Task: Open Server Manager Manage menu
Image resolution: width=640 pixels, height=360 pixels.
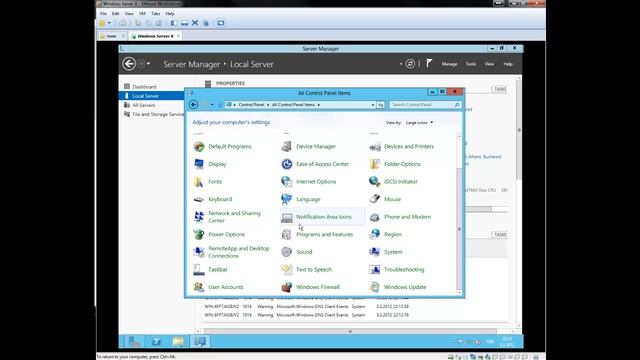Action: click(x=449, y=64)
